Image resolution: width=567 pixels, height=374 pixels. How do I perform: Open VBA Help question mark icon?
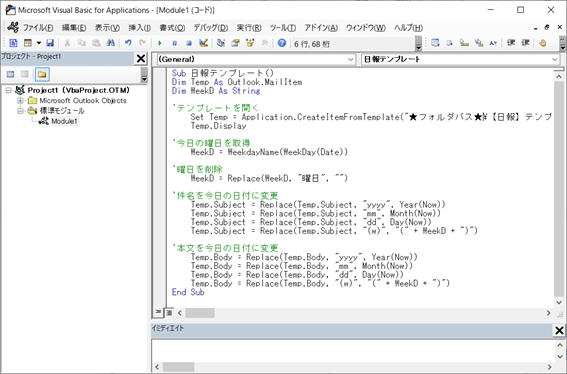(282, 43)
